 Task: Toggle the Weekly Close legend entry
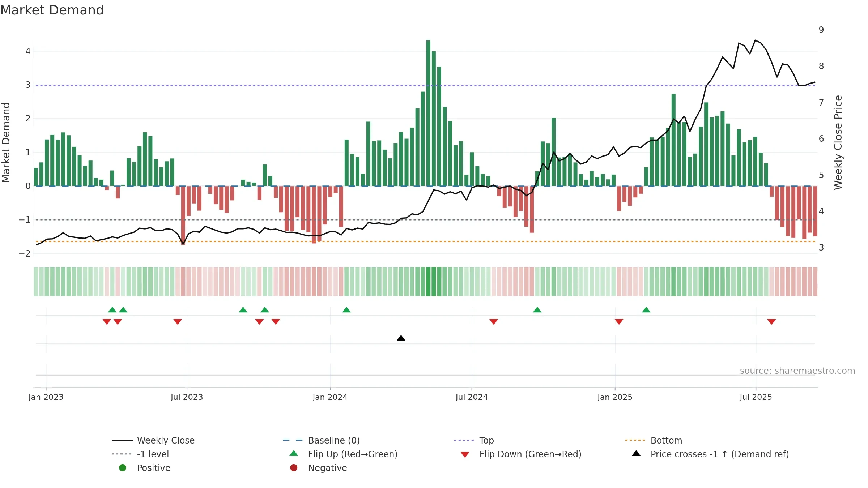tap(153, 440)
